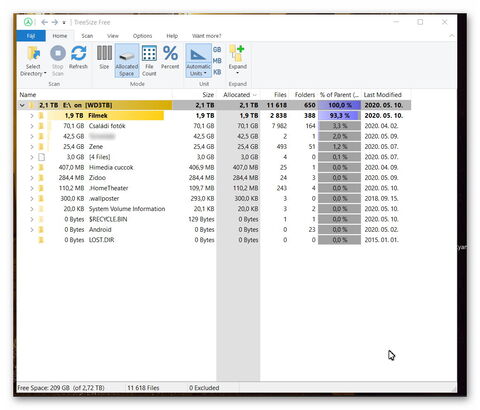Viewport: 480px width, 410px height.
Task: Expand the Android folder
Action: [x=32, y=230]
